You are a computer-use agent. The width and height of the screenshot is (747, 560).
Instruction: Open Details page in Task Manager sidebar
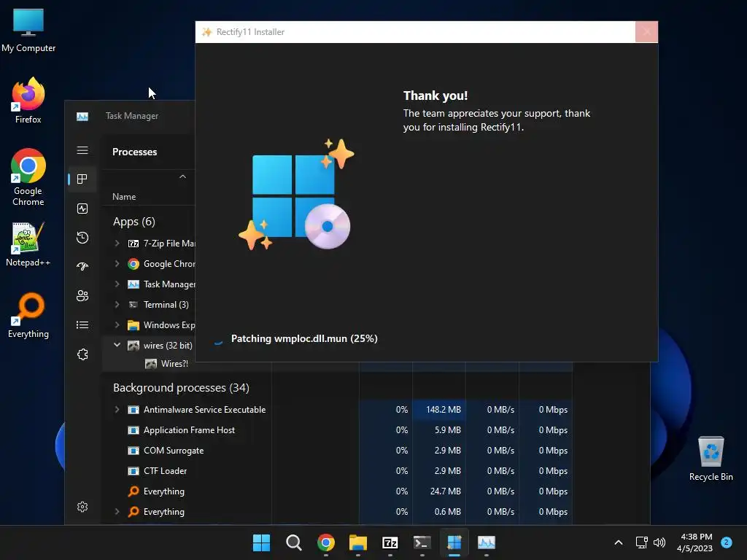(82, 324)
